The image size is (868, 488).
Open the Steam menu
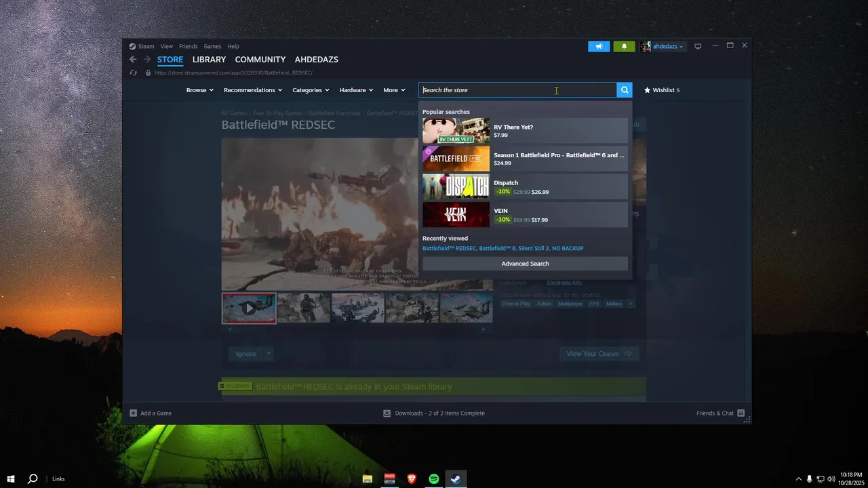[146, 46]
